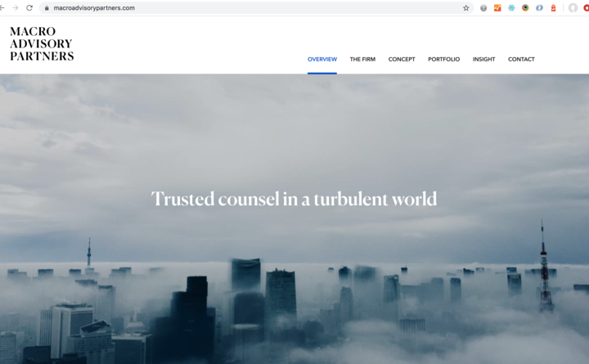Image resolution: width=589 pixels, height=364 pixels.
Task: Click the 'Trusted counsel' hero headline
Action: tap(294, 199)
